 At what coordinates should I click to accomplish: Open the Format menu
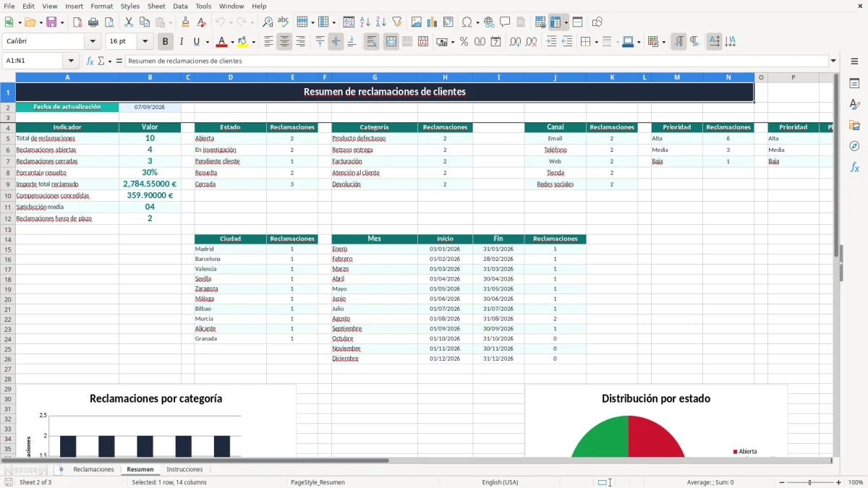tap(101, 6)
